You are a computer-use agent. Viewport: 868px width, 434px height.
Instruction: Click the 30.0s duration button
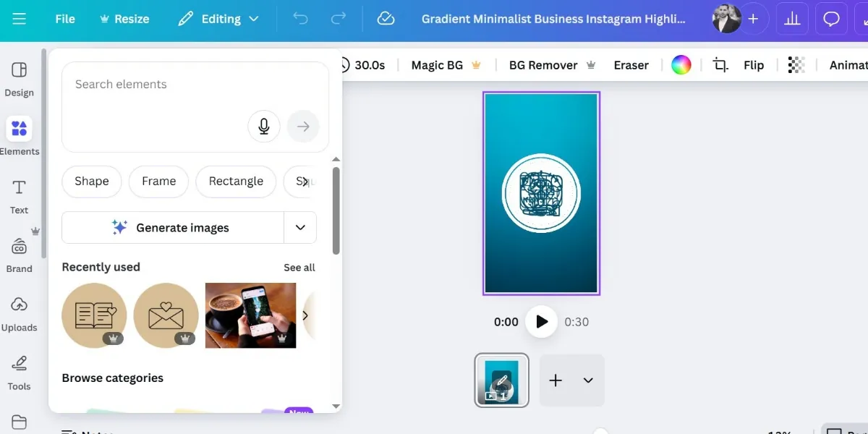[362, 65]
